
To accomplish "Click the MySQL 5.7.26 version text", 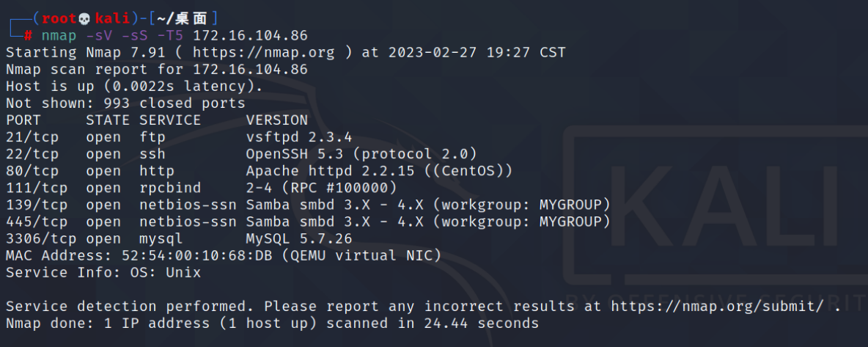I will [299, 239].
